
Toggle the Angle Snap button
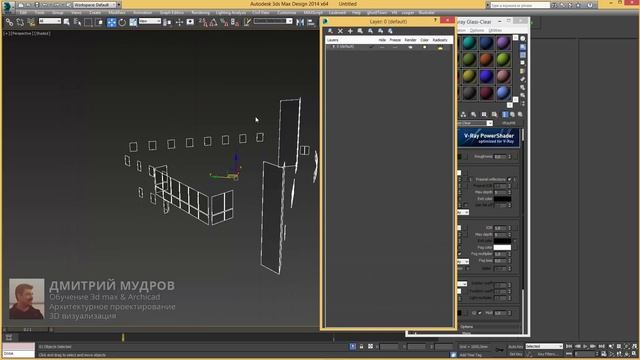tap(213, 22)
